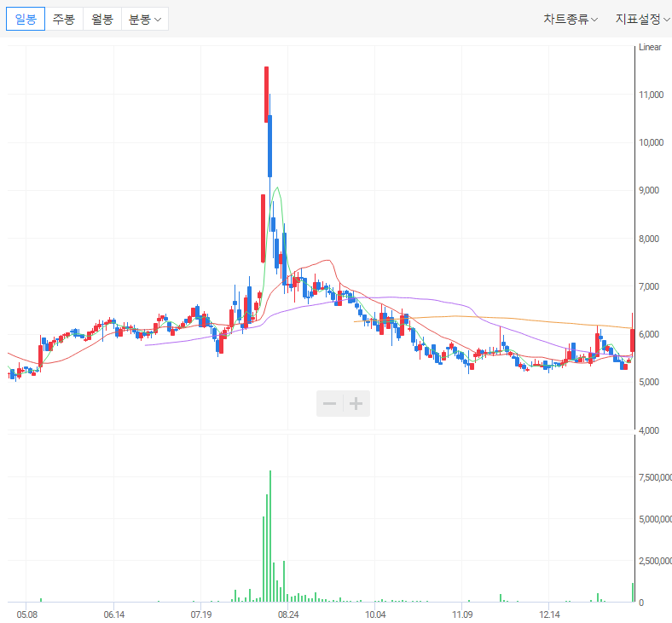Click the 12.14 date axis label
The image size is (672, 623).
click(x=549, y=614)
